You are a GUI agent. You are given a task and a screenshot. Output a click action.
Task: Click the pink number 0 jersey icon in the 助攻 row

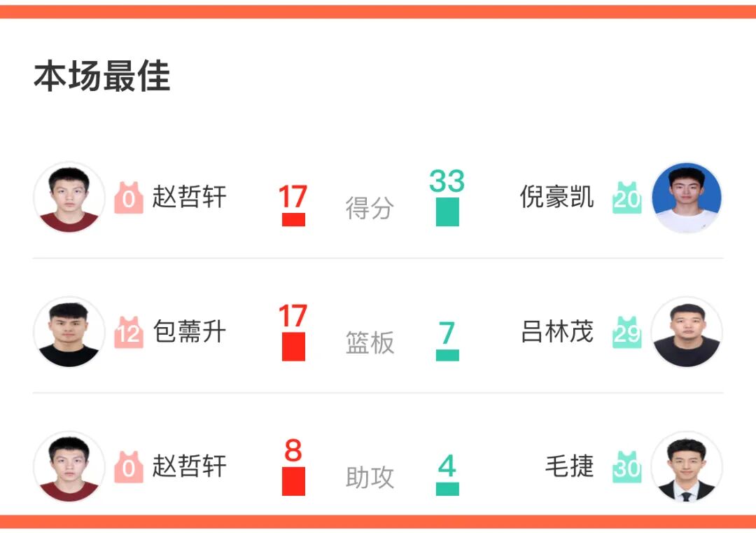(129, 467)
